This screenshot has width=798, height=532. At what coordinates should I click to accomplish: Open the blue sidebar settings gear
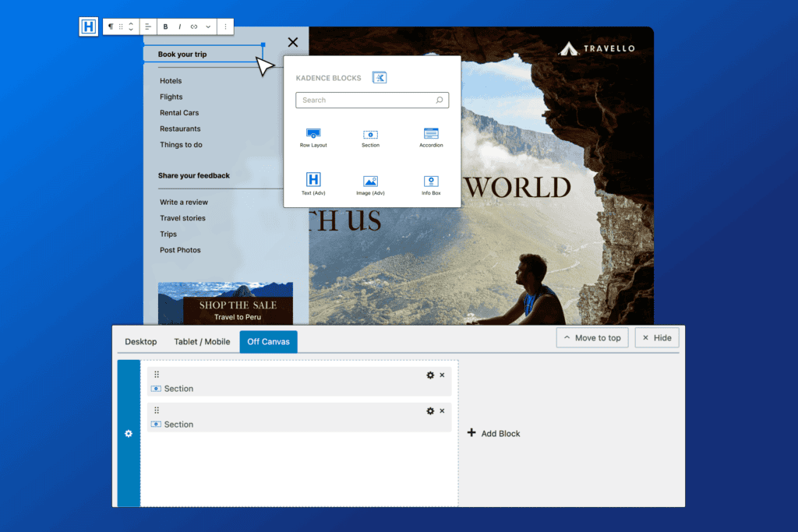pos(129,434)
